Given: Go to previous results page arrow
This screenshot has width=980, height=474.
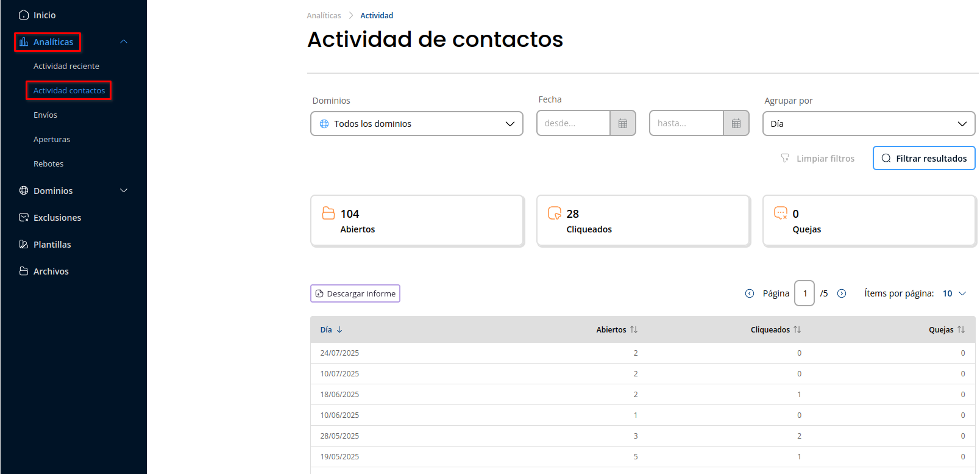Looking at the screenshot, I should pos(750,293).
